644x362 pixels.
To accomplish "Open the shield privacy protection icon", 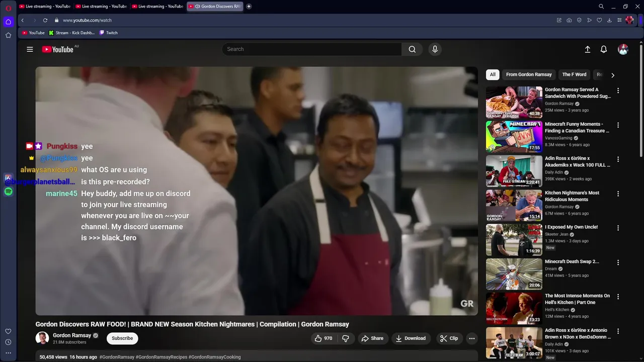I will pos(579,20).
